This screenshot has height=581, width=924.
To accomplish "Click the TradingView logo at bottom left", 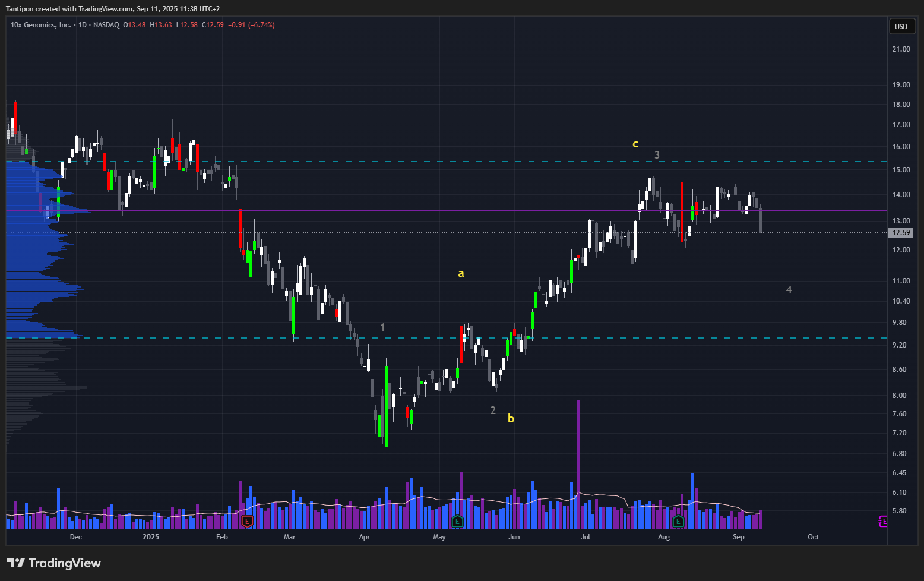I will [54, 563].
